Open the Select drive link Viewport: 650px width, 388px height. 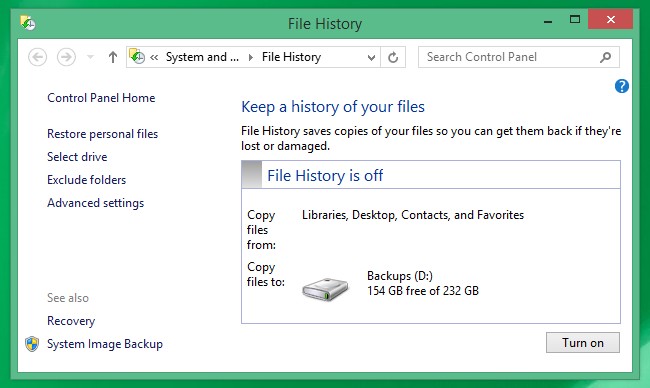point(77,157)
